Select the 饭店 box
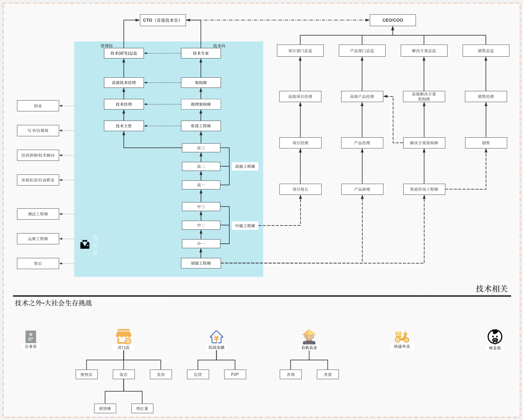 [124, 375]
